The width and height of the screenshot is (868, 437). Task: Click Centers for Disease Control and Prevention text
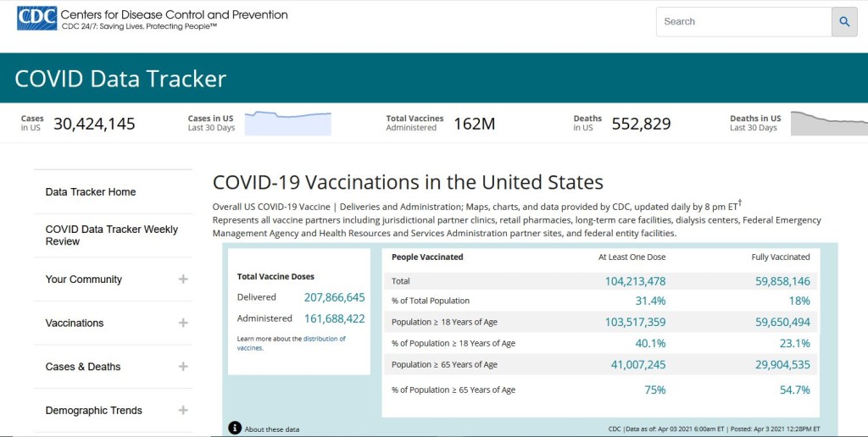[x=174, y=15]
